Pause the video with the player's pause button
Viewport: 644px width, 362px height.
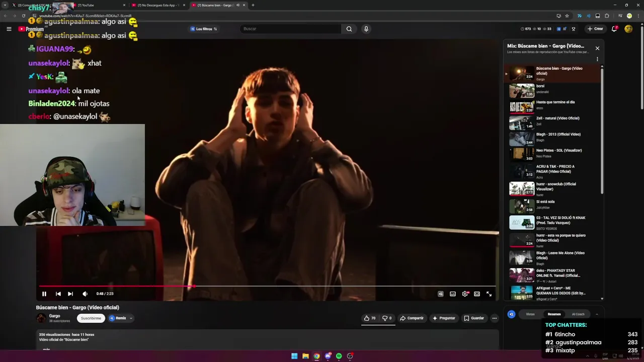pos(44,294)
